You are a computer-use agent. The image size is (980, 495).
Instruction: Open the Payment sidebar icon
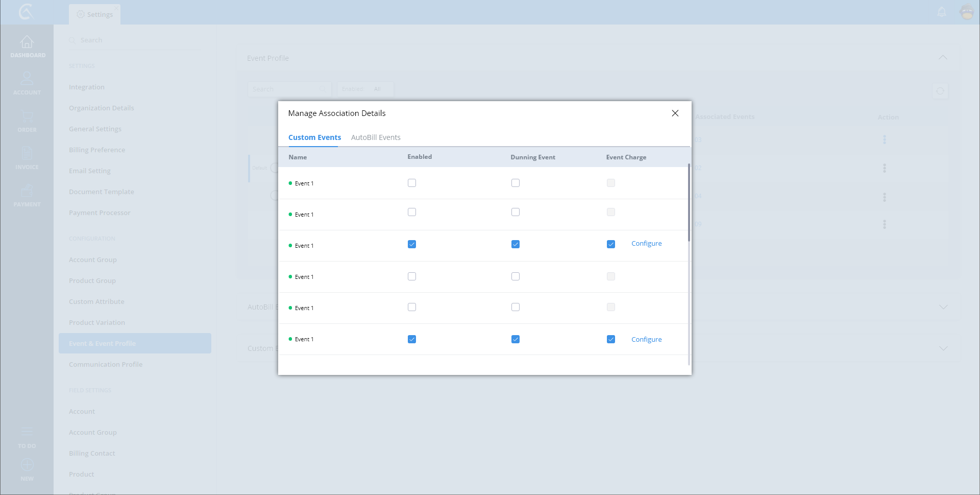click(27, 191)
